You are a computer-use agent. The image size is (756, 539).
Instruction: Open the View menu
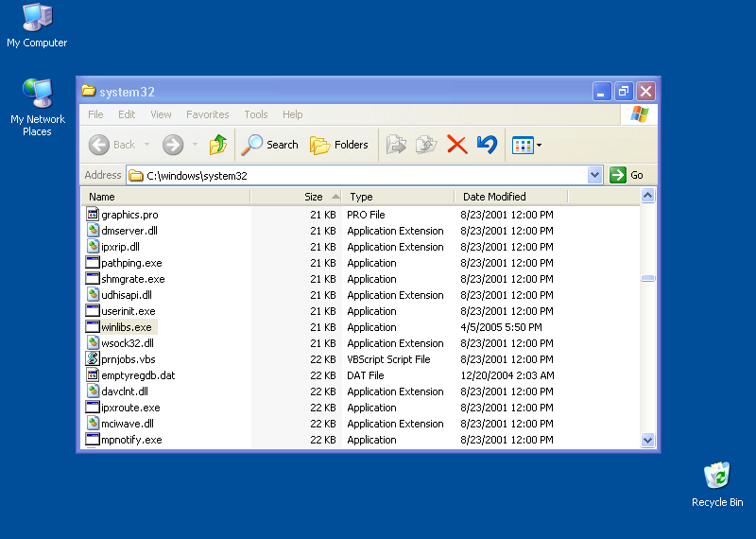click(161, 114)
